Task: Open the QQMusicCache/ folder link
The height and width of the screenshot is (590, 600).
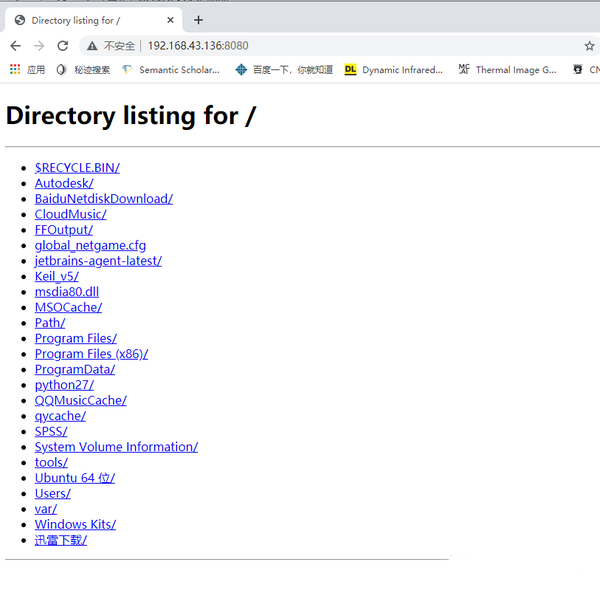Action: [80, 400]
